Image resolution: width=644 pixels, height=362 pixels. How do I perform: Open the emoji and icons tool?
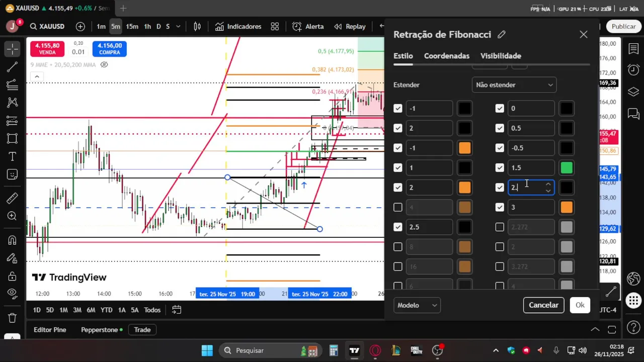(13, 174)
